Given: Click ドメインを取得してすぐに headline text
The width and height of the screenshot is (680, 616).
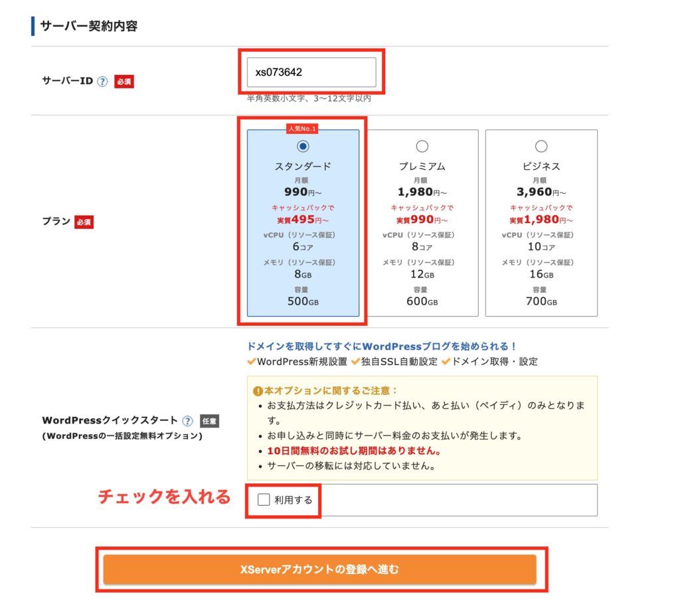Looking at the screenshot, I should pyautogui.click(x=381, y=346).
